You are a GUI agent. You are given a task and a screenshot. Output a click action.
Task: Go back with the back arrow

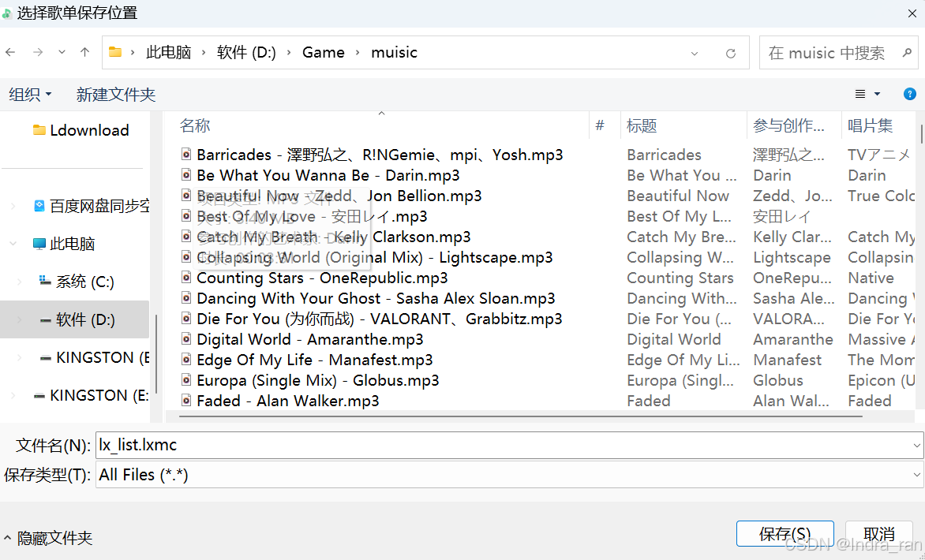pyautogui.click(x=10, y=53)
